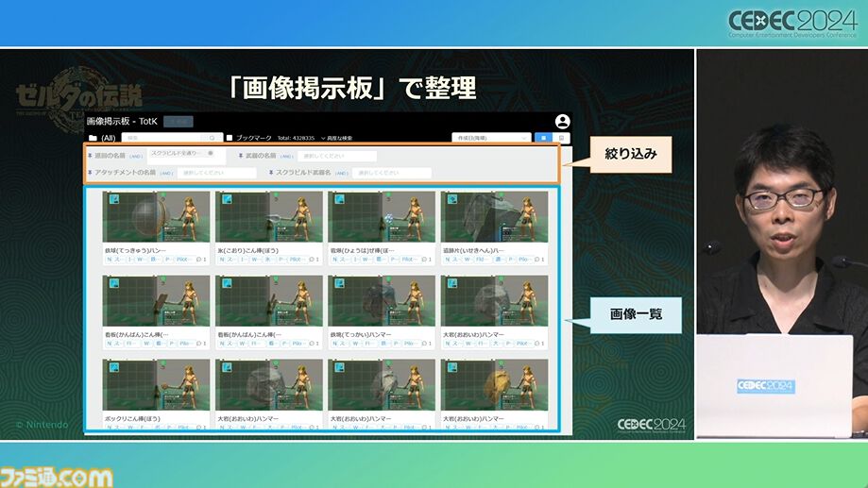
Task: Remove the スクラビルド chip with x icon
Action: click(211, 153)
